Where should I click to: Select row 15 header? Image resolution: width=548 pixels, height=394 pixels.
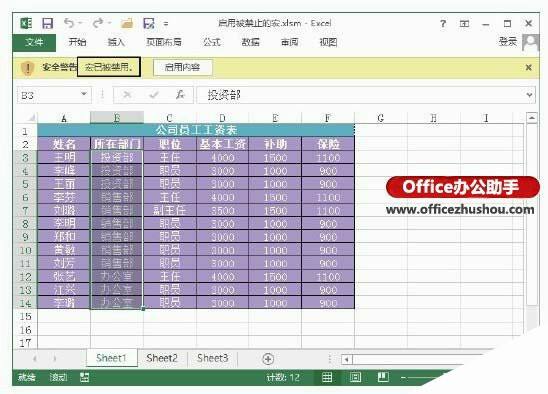(x=25, y=316)
